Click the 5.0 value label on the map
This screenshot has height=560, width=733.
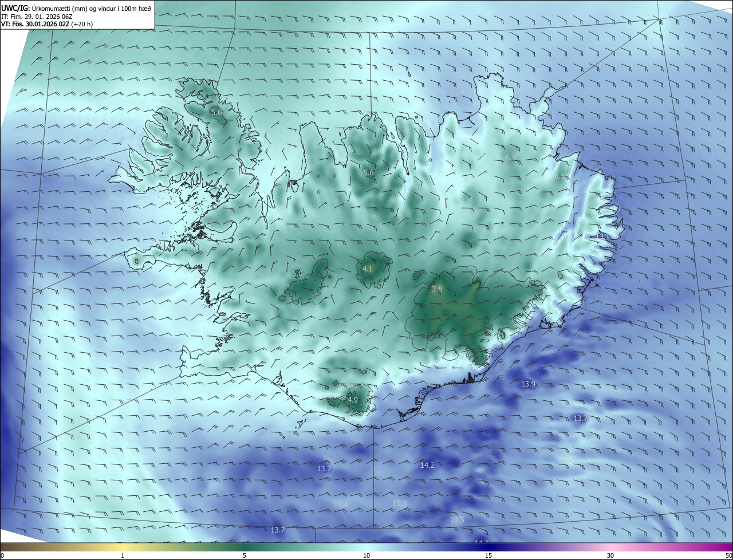[x=297, y=274]
